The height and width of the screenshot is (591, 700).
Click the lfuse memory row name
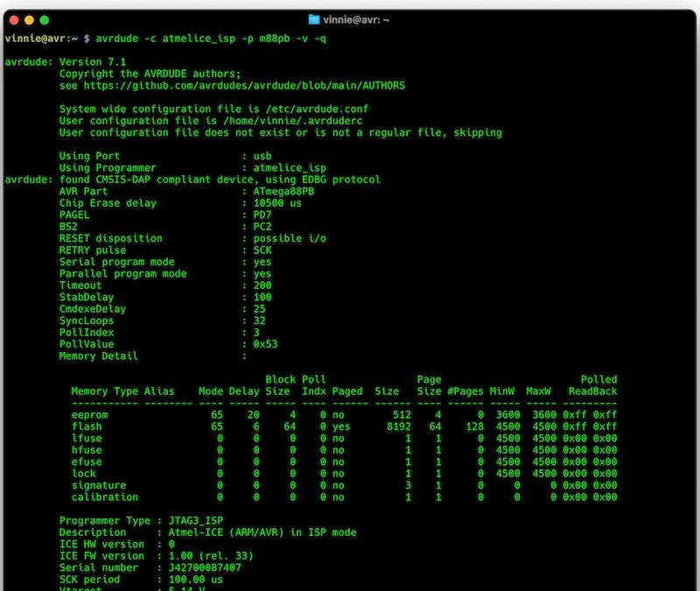pyautogui.click(x=87, y=439)
